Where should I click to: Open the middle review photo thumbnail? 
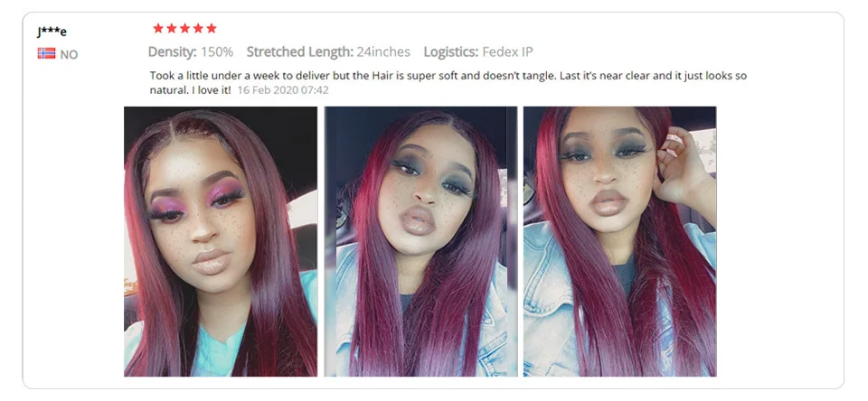point(420,242)
